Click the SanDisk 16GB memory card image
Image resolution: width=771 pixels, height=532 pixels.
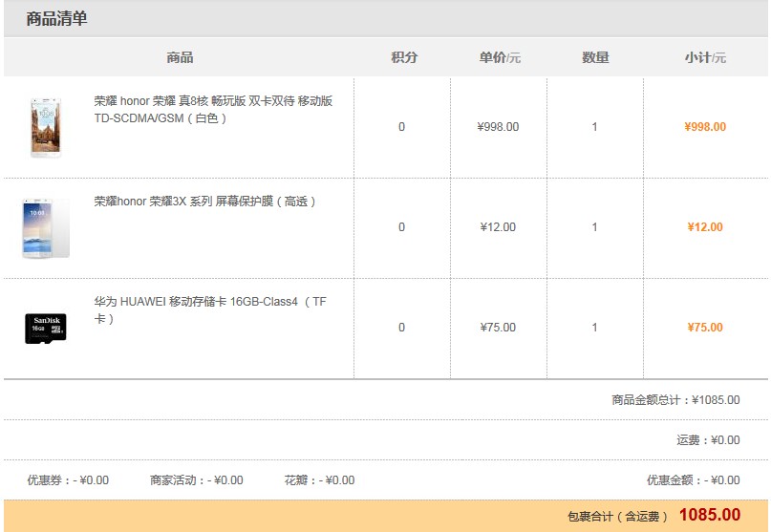point(45,328)
